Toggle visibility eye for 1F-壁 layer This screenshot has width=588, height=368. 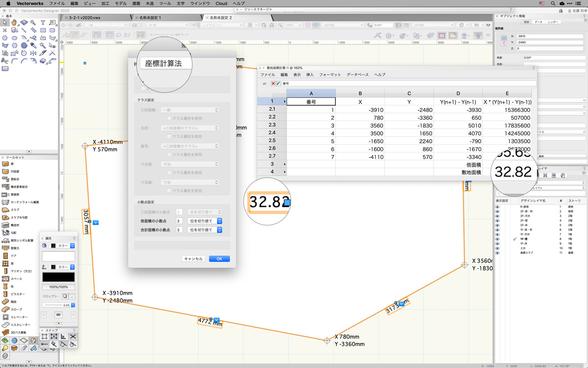coord(497,239)
